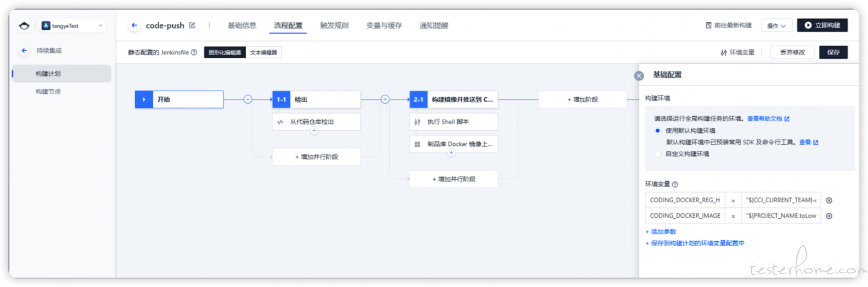This screenshot has width=868, height=287.
Task: Click edit pencil icon beside code-push
Action: [192, 25]
